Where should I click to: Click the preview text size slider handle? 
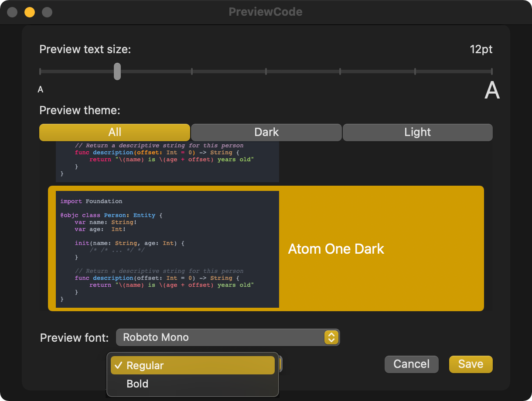click(x=117, y=71)
